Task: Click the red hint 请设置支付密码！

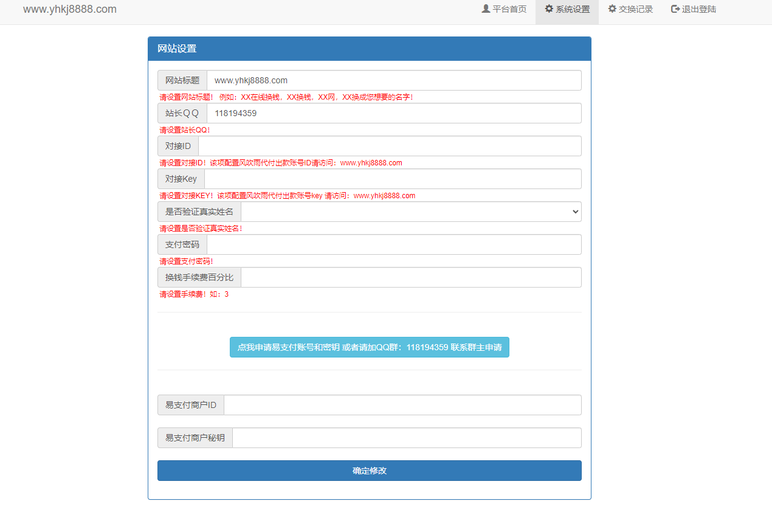Action: 187,261
